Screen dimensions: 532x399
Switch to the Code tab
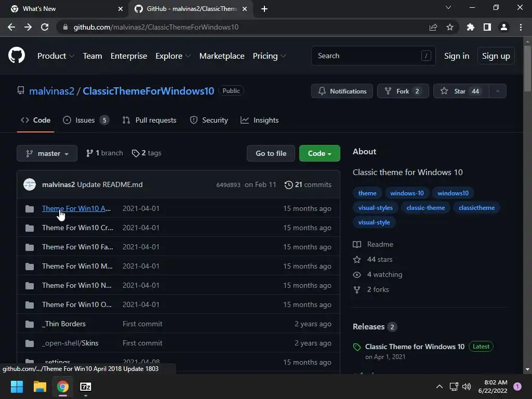point(36,120)
